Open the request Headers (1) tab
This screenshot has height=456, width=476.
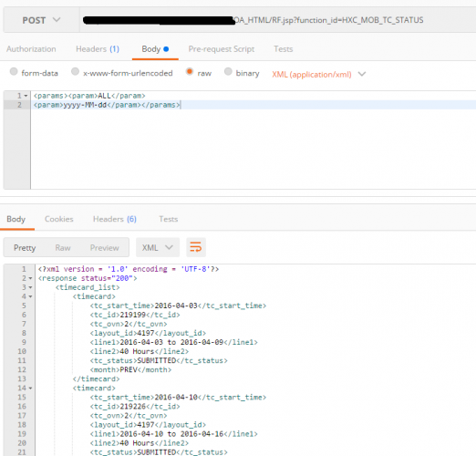click(x=98, y=49)
